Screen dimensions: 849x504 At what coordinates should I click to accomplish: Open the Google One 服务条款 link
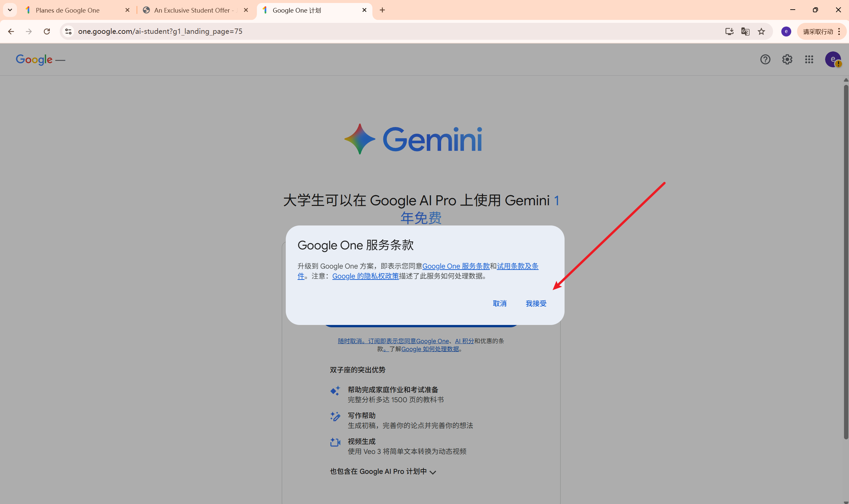click(456, 266)
